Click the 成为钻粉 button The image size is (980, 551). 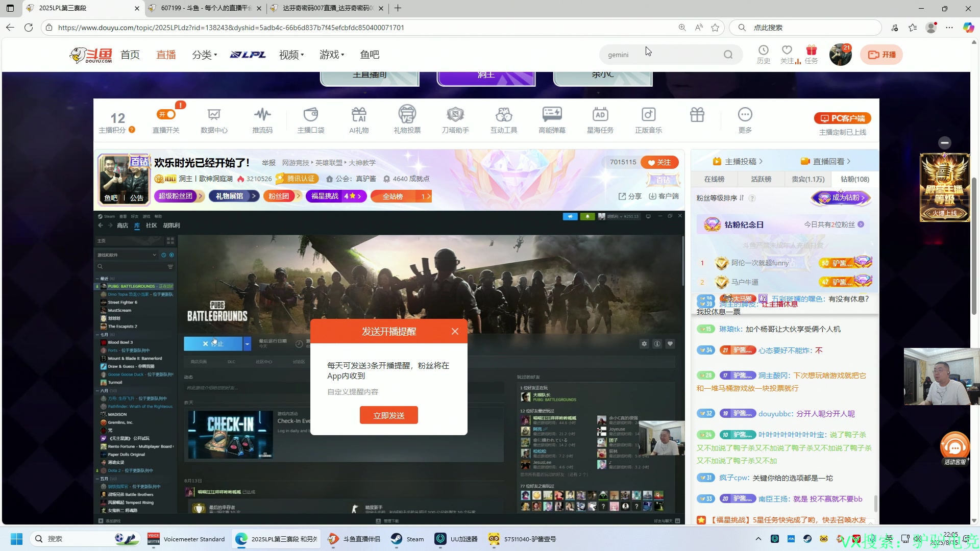(841, 198)
